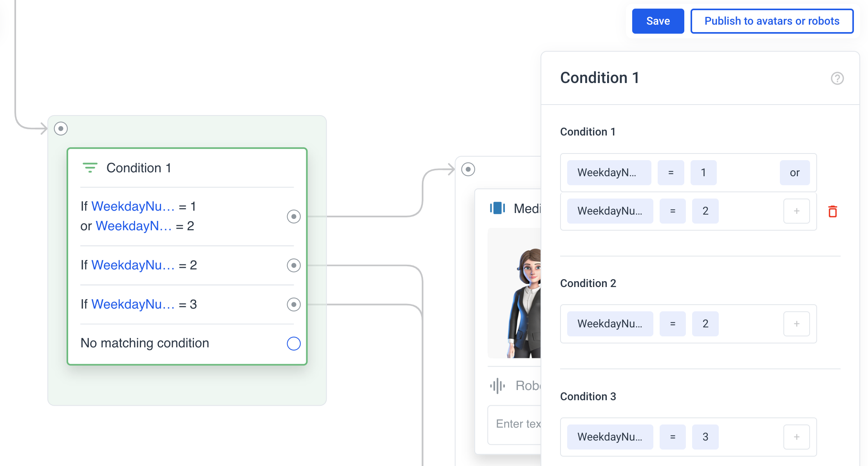The image size is (868, 466).
Task: Click the Condition 3 section label
Action: click(588, 397)
